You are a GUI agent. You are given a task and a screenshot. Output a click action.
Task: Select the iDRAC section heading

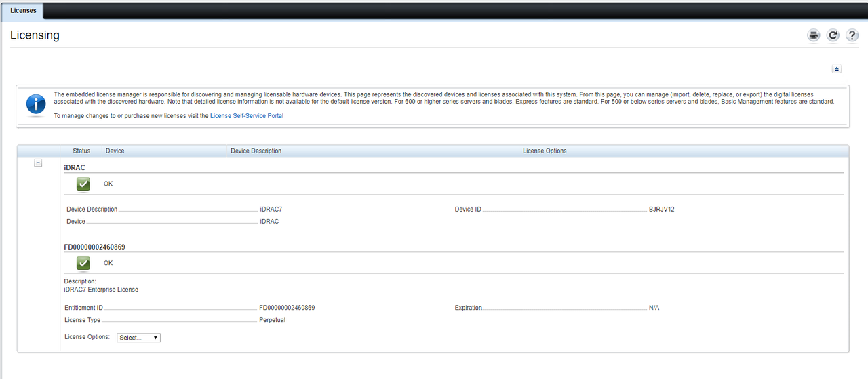pos(75,167)
